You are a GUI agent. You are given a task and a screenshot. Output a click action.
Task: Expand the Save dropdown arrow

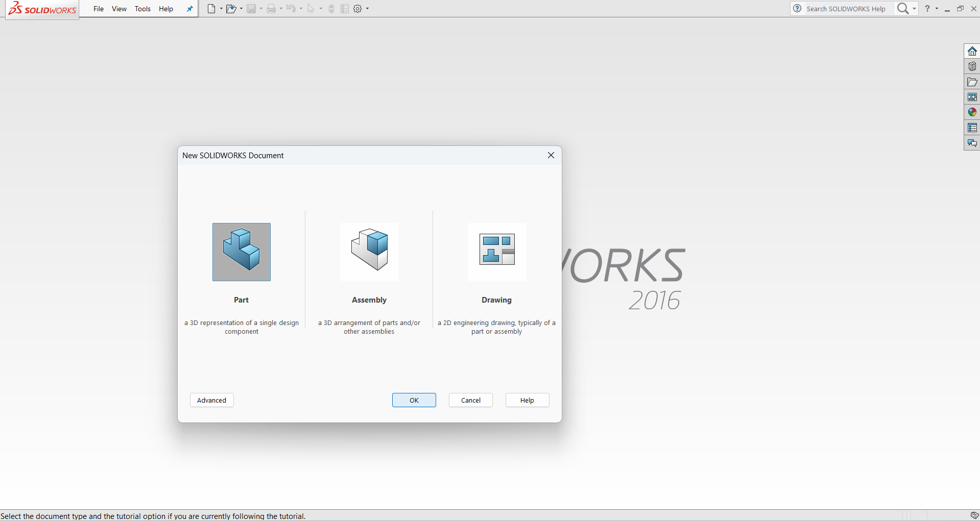pos(261,9)
